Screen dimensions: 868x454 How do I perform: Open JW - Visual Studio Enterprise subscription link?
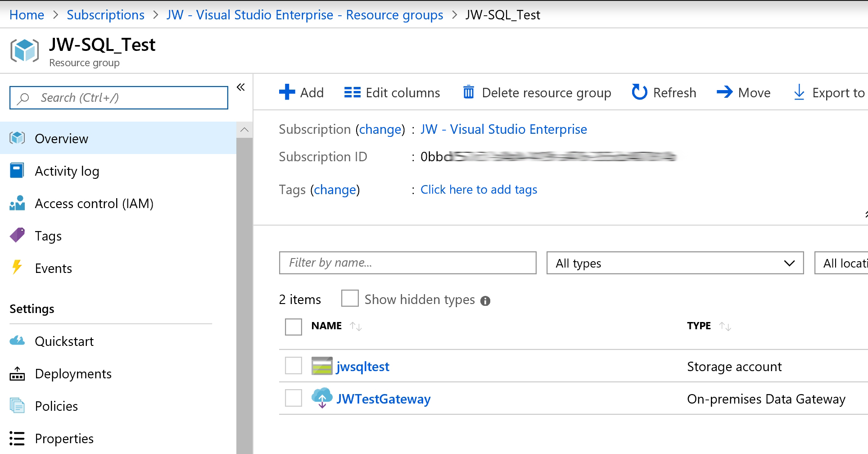(x=503, y=129)
